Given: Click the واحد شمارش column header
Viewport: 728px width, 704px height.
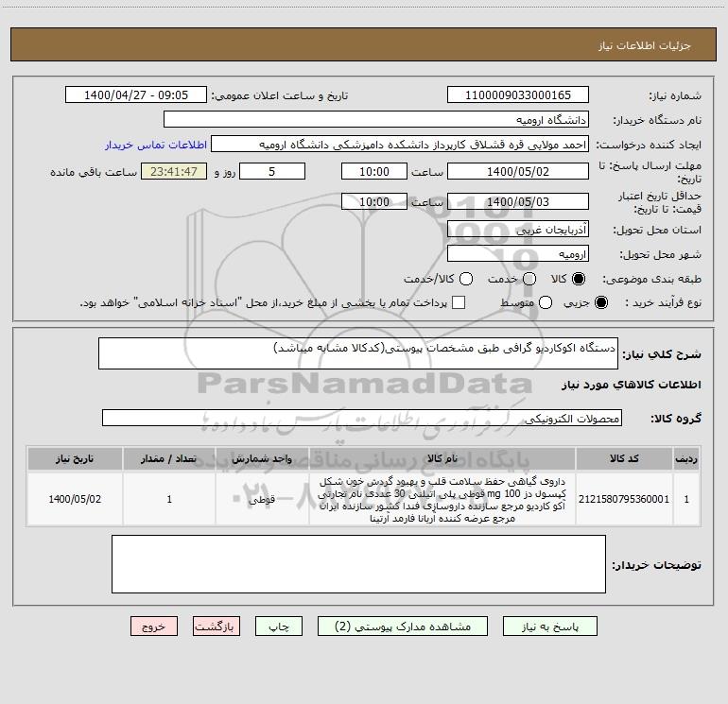Looking at the screenshot, I should pyautogui.click(x=262, y=458).
